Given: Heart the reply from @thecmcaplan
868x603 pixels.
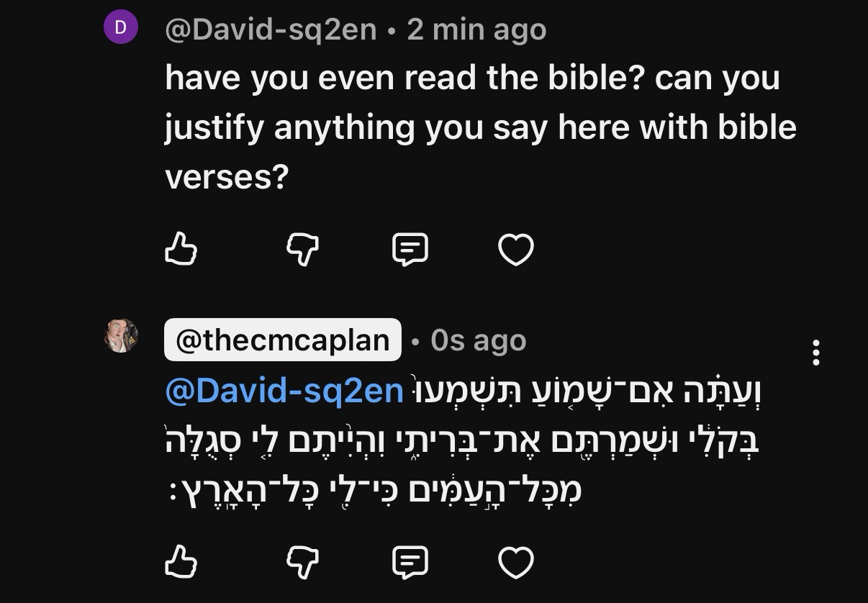Looking at the screenshot, I should pos(516,562).
